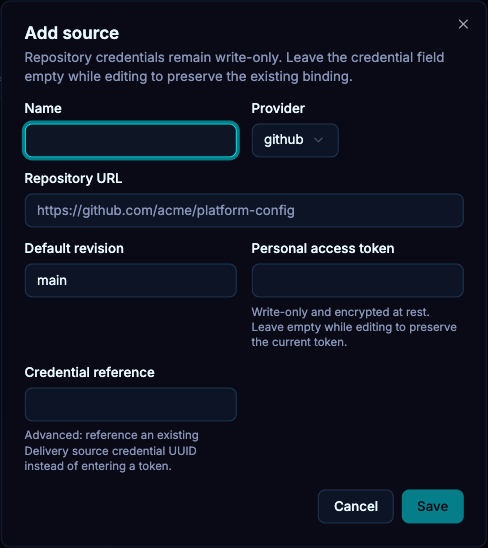Click the Provider label text
The height and width of the screenshot is (548, 488).
point(278,108)
